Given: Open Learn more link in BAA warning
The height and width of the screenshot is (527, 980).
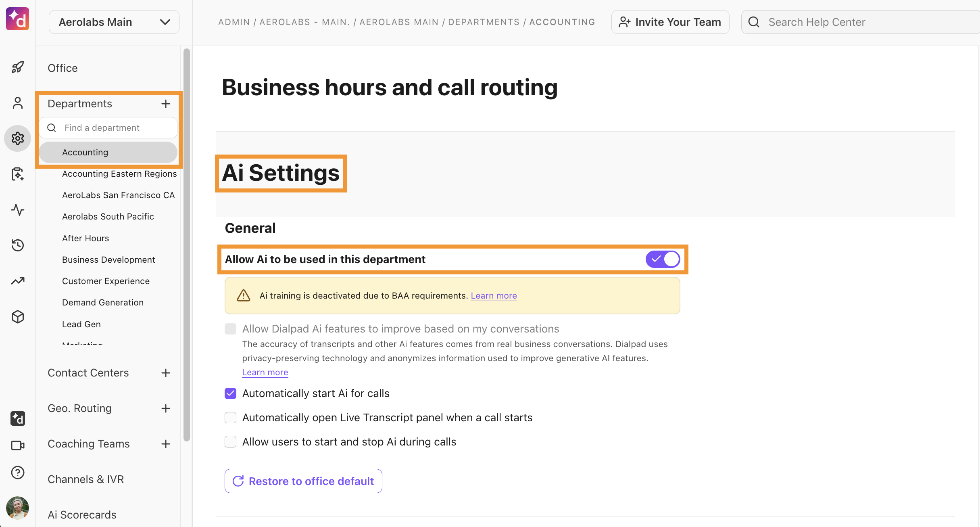Looking at the screenshot, I should [494, 295].
